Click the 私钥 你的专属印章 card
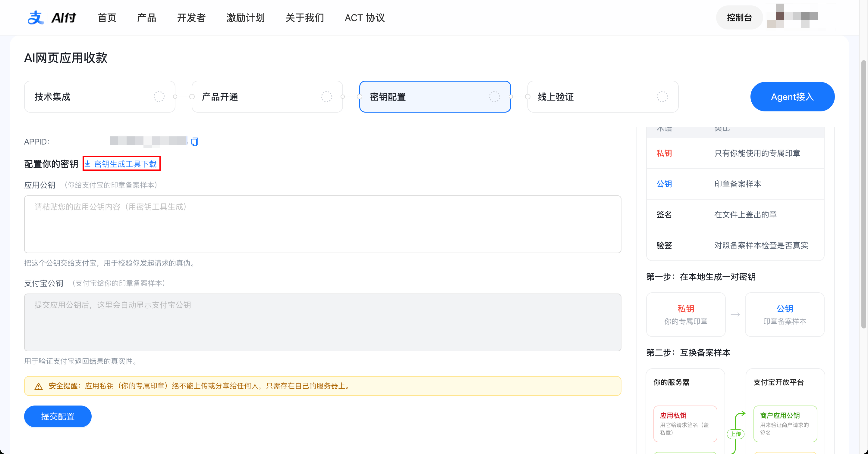 coord(686,315)
